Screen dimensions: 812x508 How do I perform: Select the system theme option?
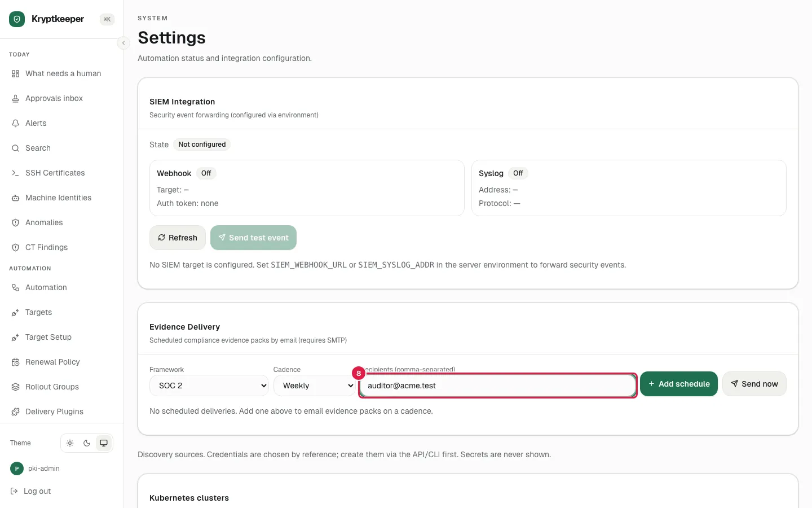point(104,443)
